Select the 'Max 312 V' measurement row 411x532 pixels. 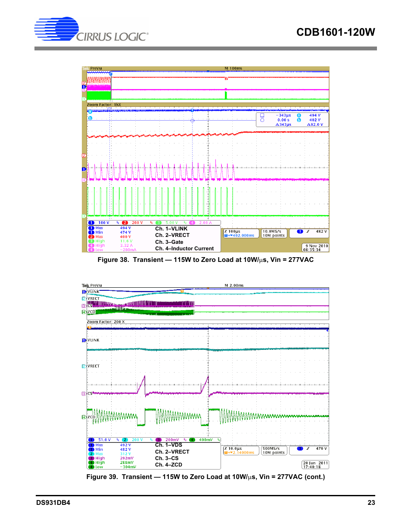[110, 454]
